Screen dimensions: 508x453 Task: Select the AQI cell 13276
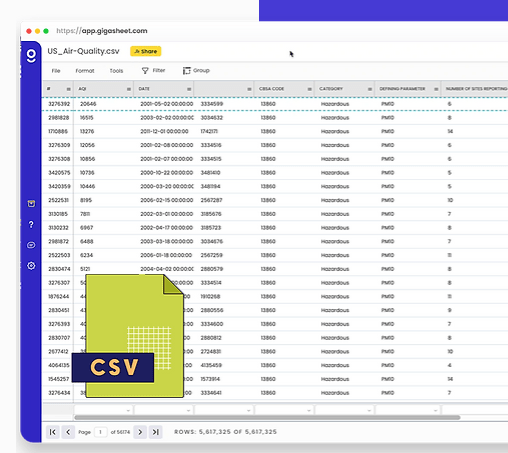87,131
